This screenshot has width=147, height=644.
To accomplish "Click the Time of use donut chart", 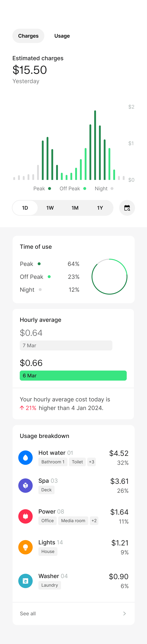I will pyautogui.click(x=109, y=276).
